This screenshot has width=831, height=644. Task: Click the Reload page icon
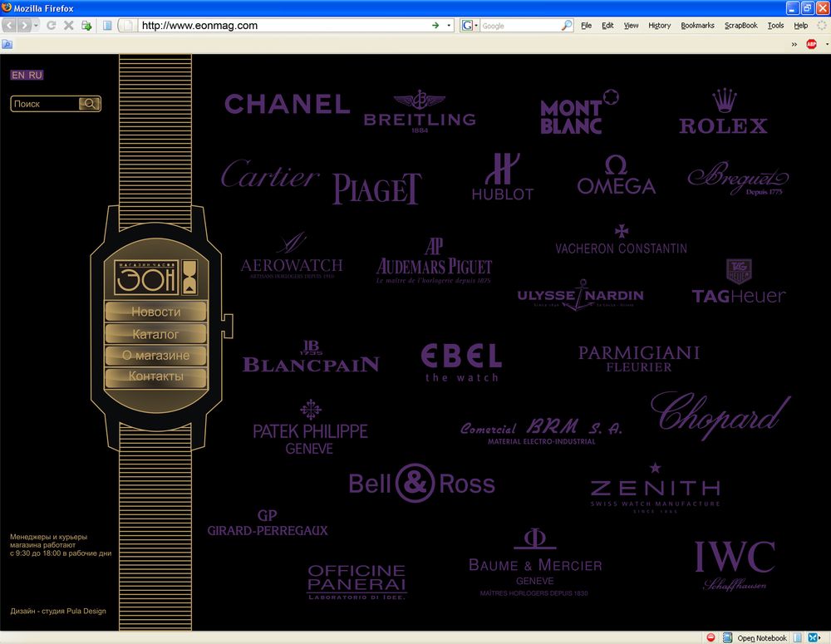(52, 26)
